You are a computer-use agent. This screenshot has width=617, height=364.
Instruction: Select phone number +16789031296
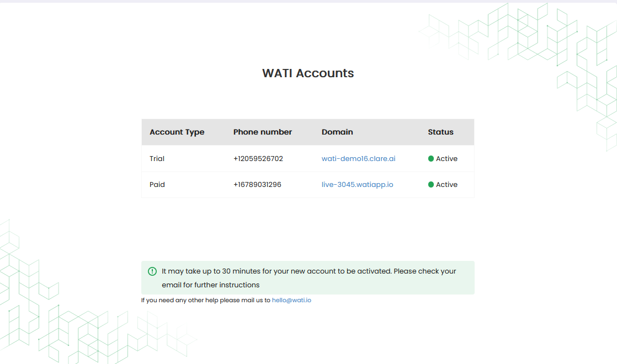(257, 184)
